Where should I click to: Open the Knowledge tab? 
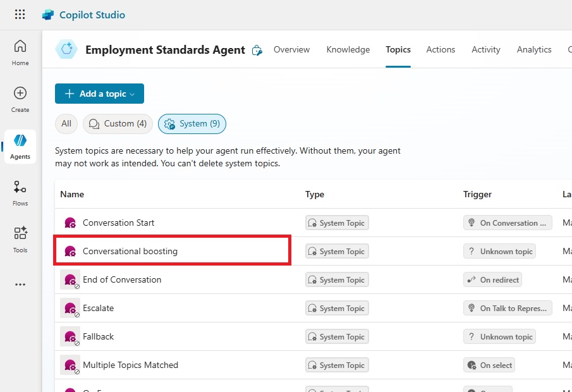[x=348, y=50]
